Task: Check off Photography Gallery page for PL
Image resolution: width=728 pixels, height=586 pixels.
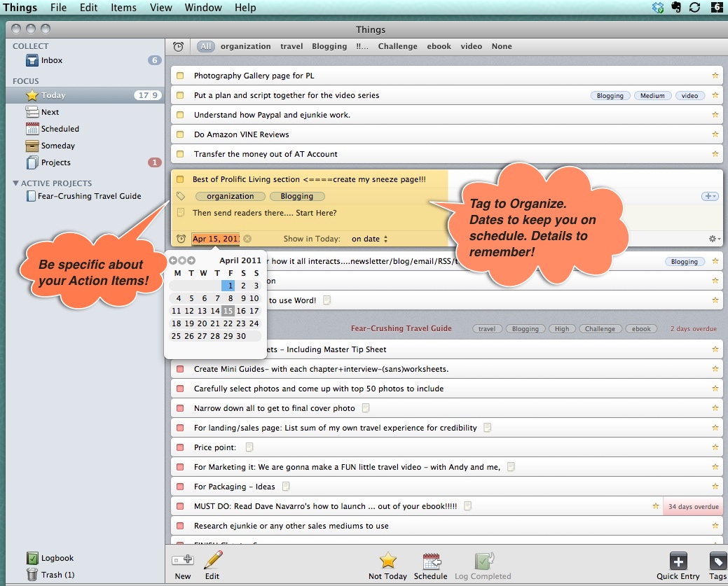Action: 180,76
